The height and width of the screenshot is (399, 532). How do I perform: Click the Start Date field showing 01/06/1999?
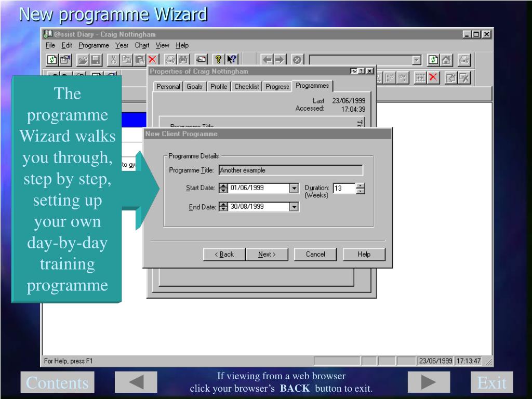259,188
